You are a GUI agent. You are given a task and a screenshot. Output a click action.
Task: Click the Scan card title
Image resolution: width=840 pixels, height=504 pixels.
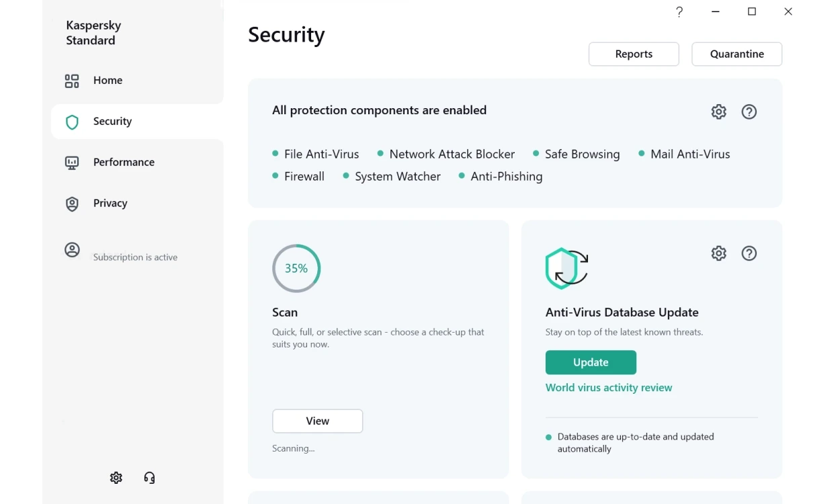285,312
